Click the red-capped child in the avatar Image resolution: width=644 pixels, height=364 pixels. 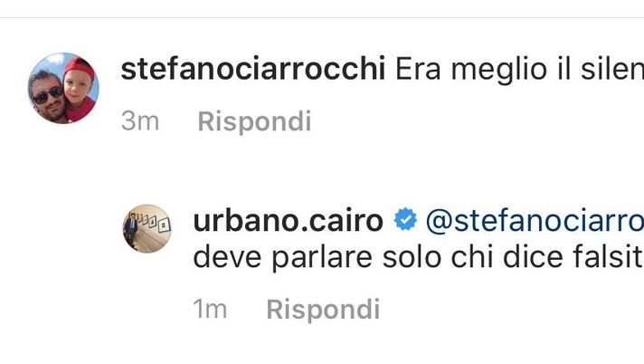(80, 89)
